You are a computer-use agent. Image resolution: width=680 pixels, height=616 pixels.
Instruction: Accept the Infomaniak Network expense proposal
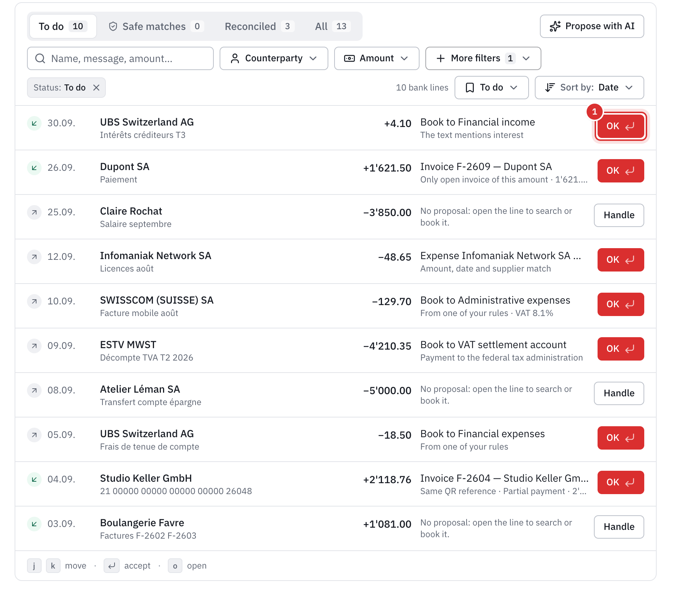pyautogui.click(x=621, y=260)
